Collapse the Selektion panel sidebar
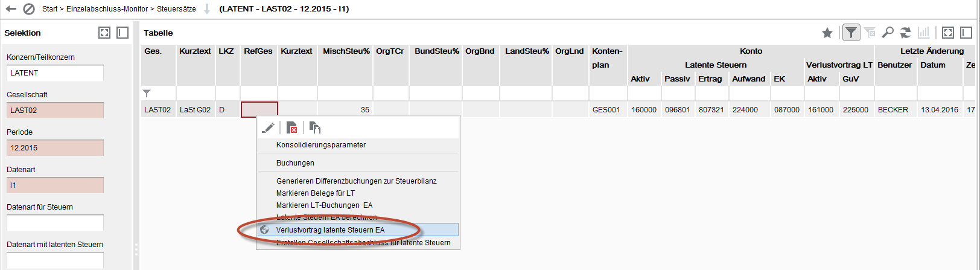980x270 pixels. [122, 33]
